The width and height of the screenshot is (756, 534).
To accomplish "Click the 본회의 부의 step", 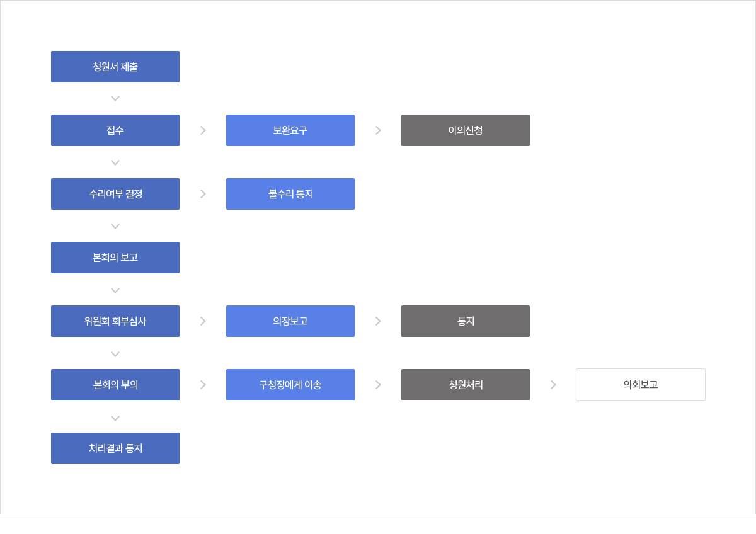I will click(x=115, y=385).
